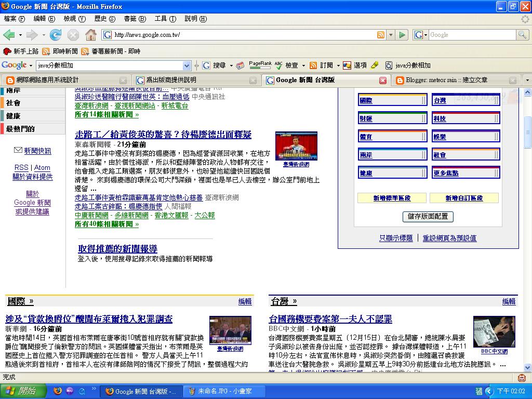Select 最熱門的 in the left sidebar
532x399 pixels.
(x=33, y=129)
